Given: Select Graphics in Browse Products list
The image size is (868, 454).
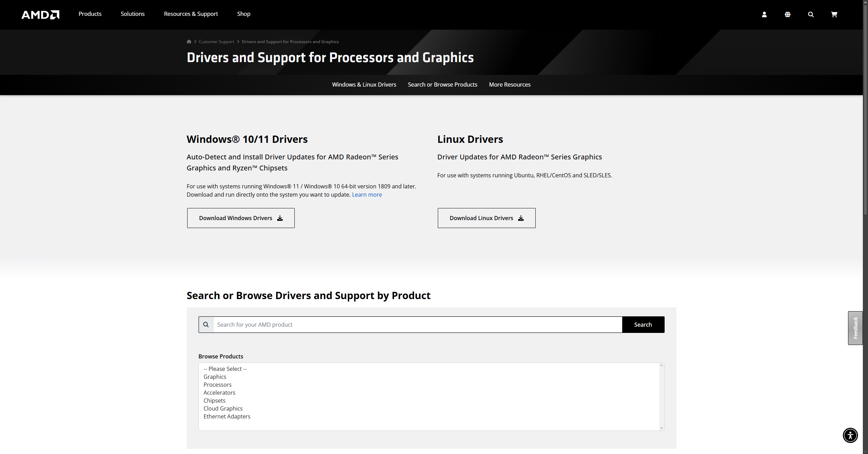Looking at the screenshot, I should tap(215, 377).
